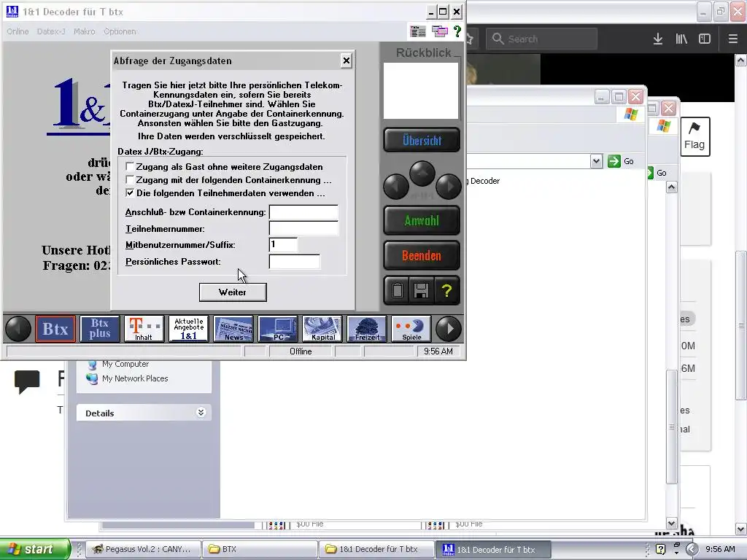Screen dimensions: 747x560
Task: Switch to Pegasus Vol.2 taskbar item
Action: pyautogui.click(x=142, y=549)
